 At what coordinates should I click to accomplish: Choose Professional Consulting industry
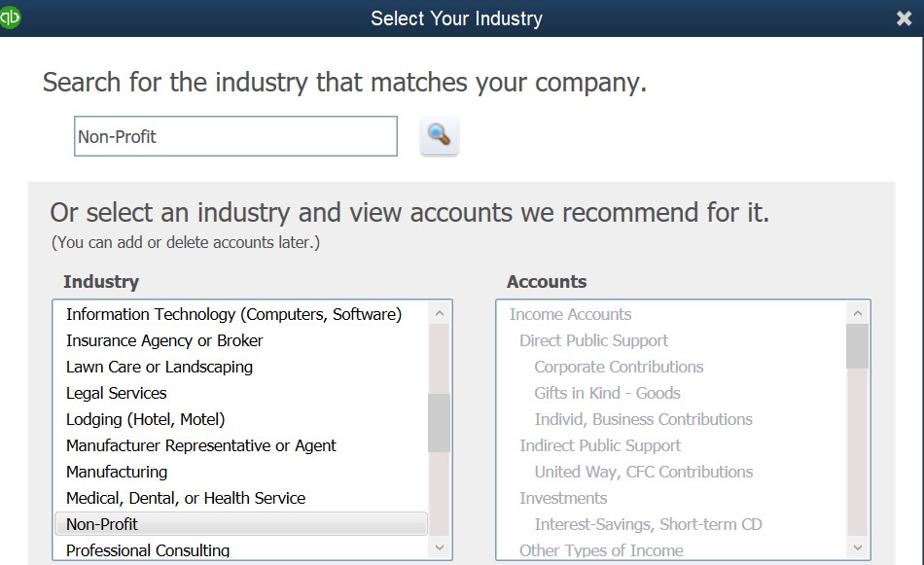click(x=148, y=550)
